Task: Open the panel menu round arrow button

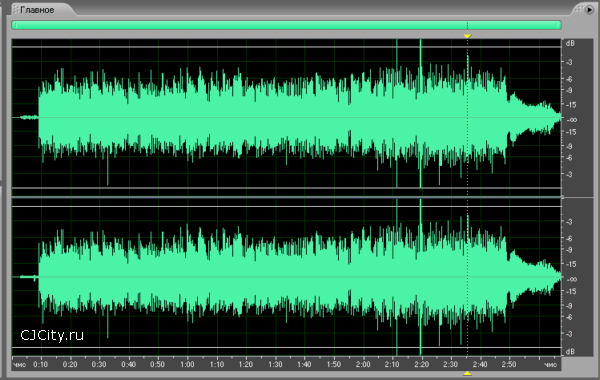Action: tap(590, 10)
